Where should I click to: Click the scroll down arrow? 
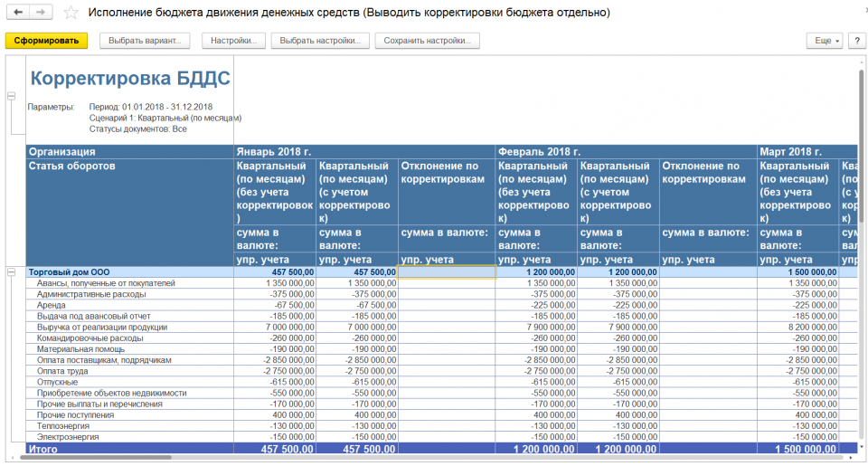(862, 447)
